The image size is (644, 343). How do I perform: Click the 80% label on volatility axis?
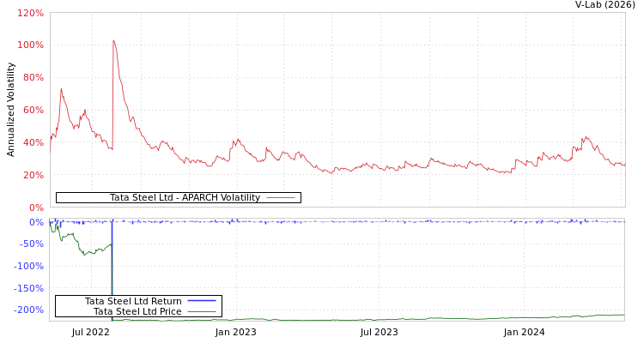(33, 77)
